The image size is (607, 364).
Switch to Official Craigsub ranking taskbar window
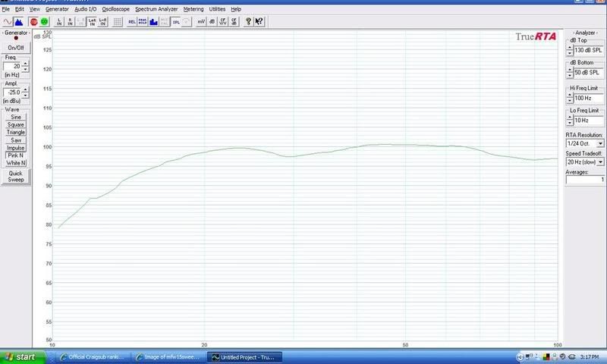click(92, 357)
